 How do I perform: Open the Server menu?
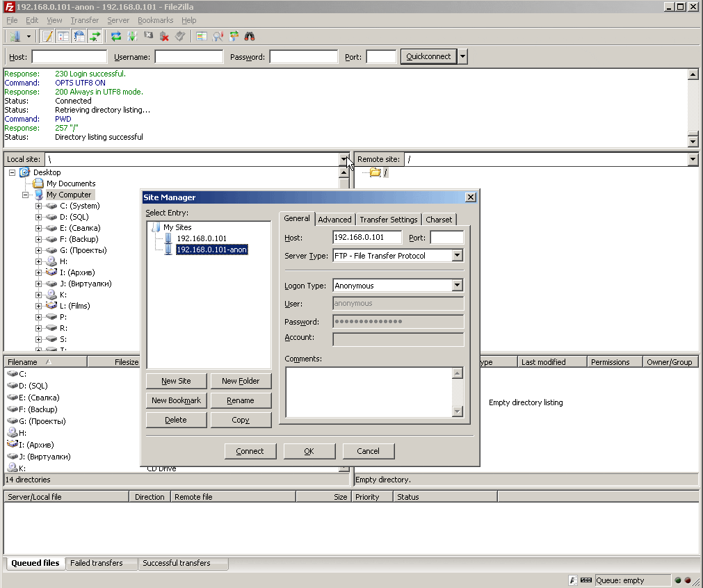[118, 20]
